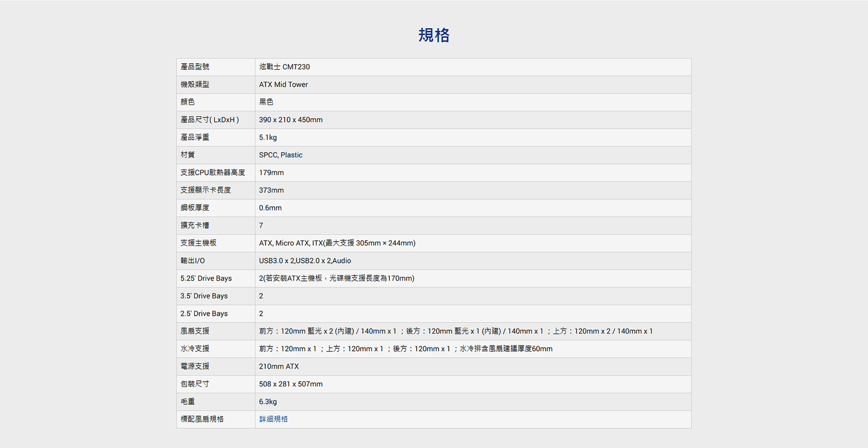
Task: Select the 黑色 color value
Action: [266, 102]
